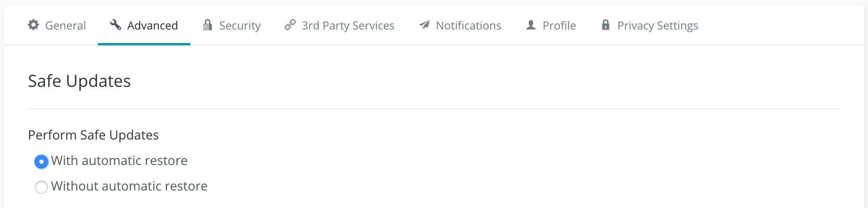Open the Security tab label
This screenshot has height=208, width=868.
240,26
